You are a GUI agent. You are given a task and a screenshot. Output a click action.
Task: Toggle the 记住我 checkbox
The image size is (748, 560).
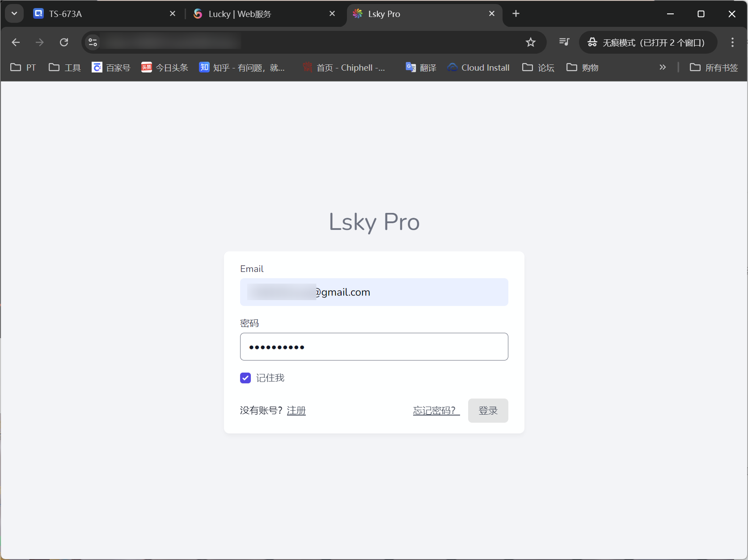click(245, 378)
